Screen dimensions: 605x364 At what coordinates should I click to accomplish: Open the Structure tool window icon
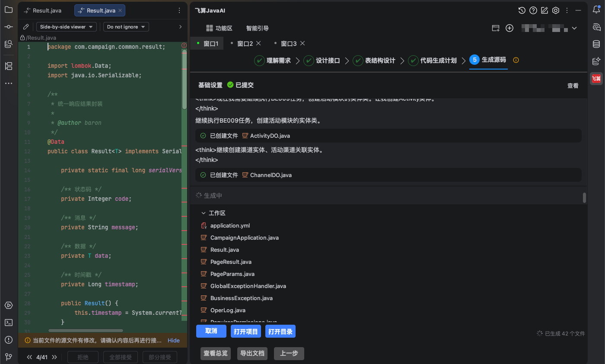click(x=9, y=66)
